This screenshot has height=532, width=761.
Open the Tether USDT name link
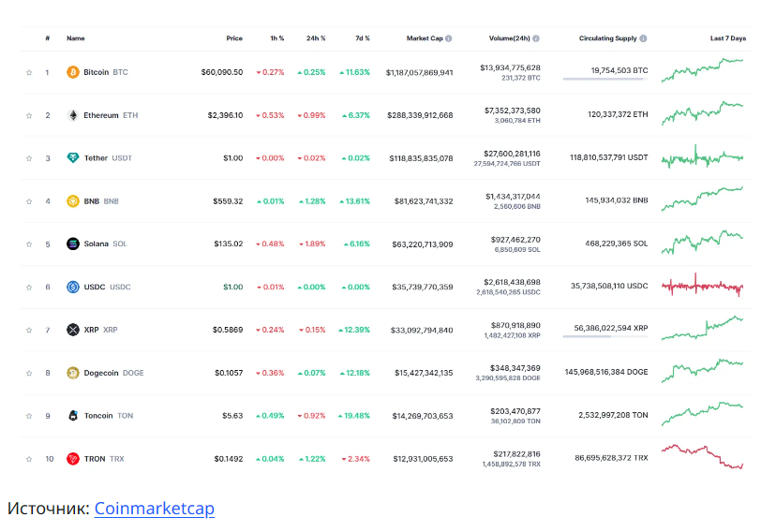pyautogui.click(x=108, y=158)
